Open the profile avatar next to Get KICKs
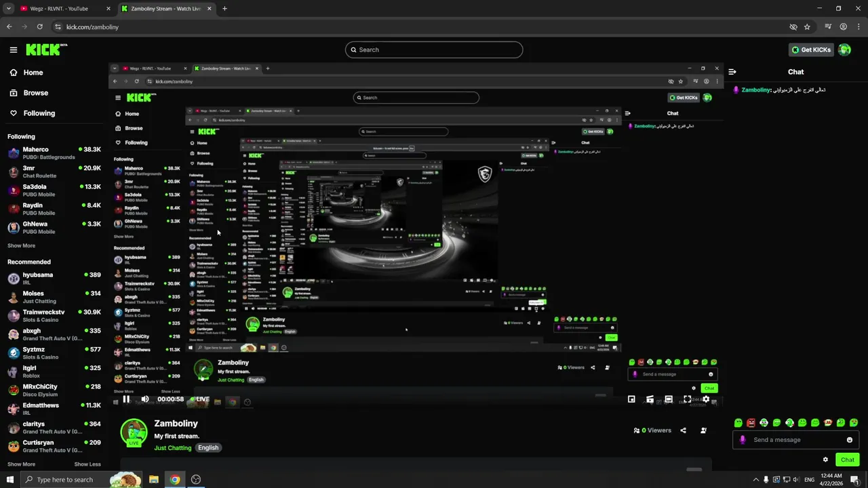 pyautogui.click(x=844, y=49)
